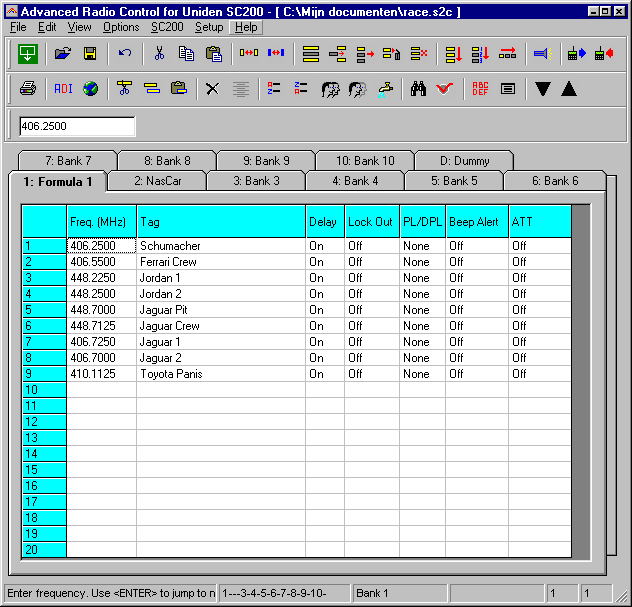
Task: Click the Ferrari Crew tag cell
Action: (x=221, y=262)
